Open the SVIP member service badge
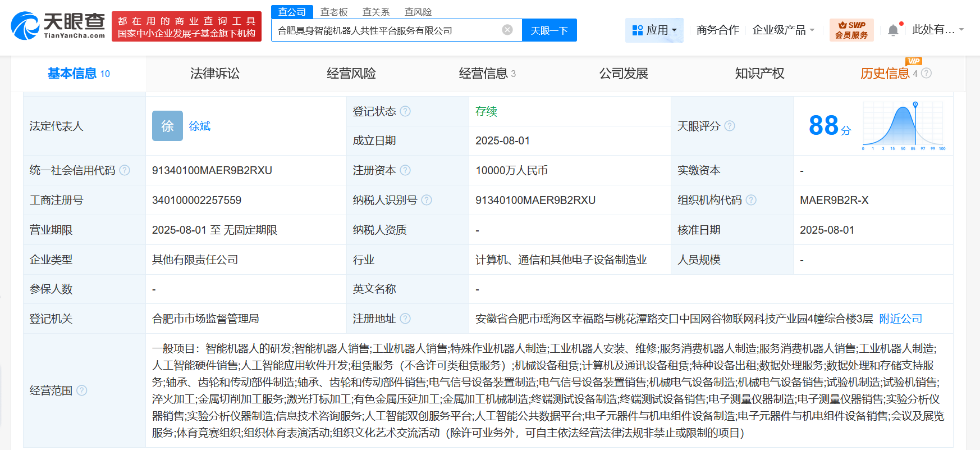This screenshot has width=980, height=450. pyautogui.click(x=851, y=30)
